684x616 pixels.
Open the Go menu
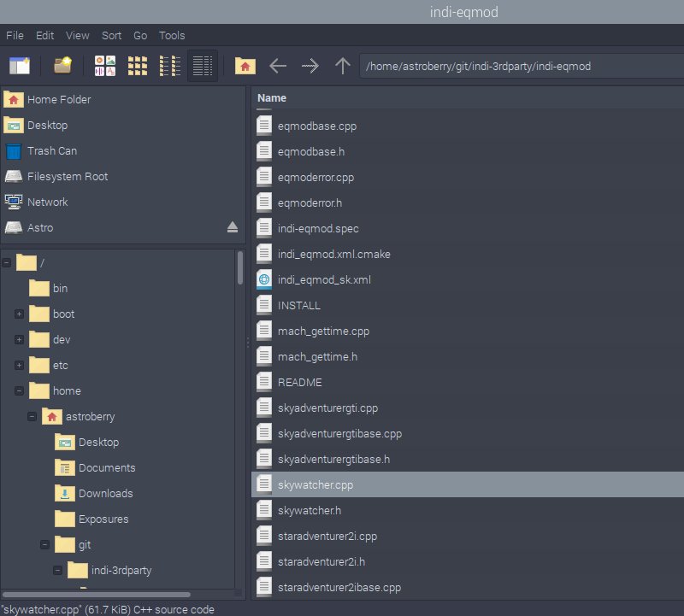coord(140,35)
